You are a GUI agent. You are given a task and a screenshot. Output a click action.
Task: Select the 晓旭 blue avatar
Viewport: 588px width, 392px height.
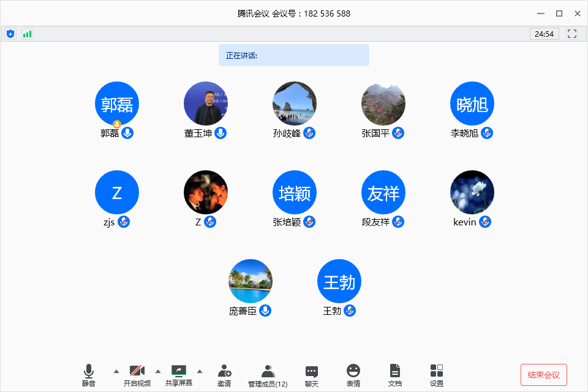pos(472,104)
